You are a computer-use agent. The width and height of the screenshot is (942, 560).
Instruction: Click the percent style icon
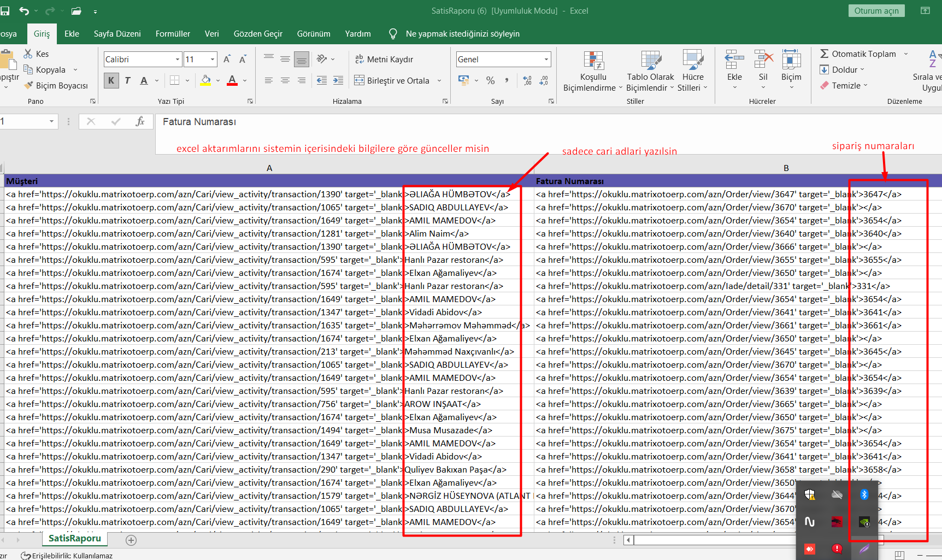490,81
